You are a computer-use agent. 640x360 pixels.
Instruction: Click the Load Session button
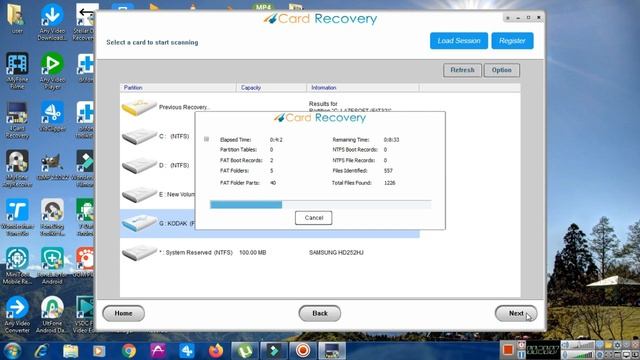tap(459, 41)
